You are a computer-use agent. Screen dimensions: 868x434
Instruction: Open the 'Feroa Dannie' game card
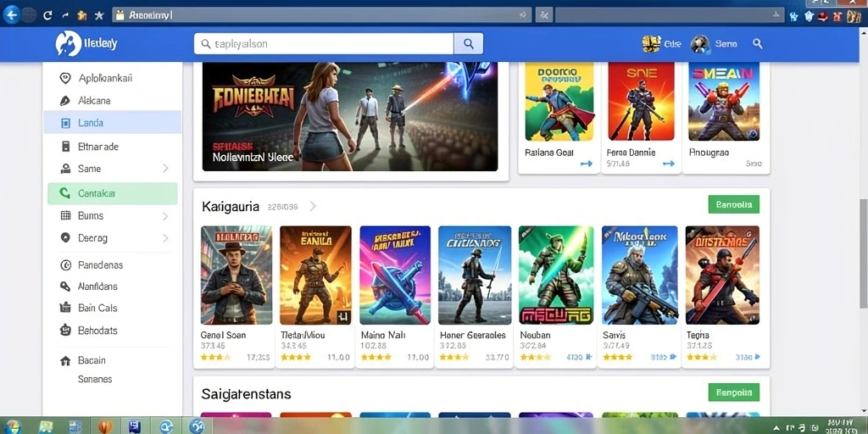(x=641, y=118)
